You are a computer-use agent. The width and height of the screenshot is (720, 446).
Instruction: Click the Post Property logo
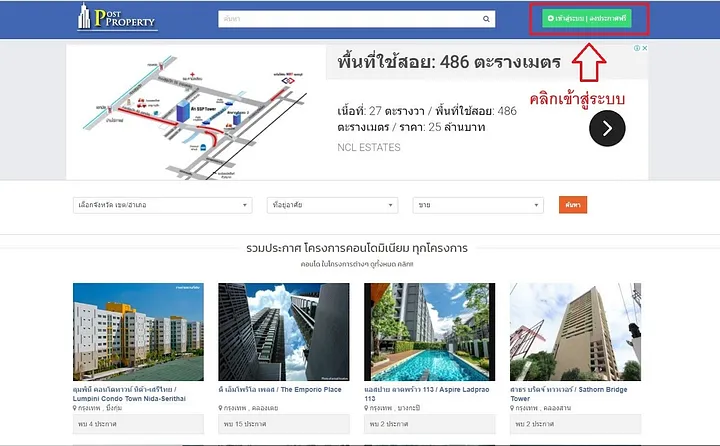tap(117, 17)
